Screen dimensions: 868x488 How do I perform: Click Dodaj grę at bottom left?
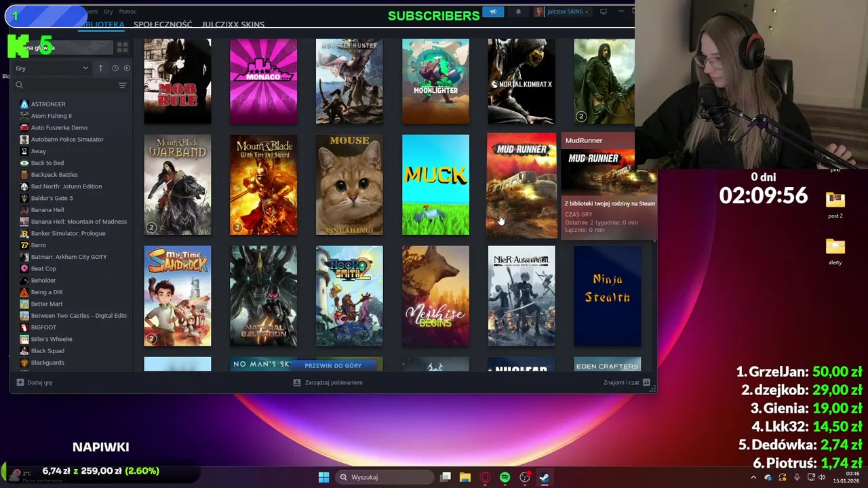click(x=35, y=382)
